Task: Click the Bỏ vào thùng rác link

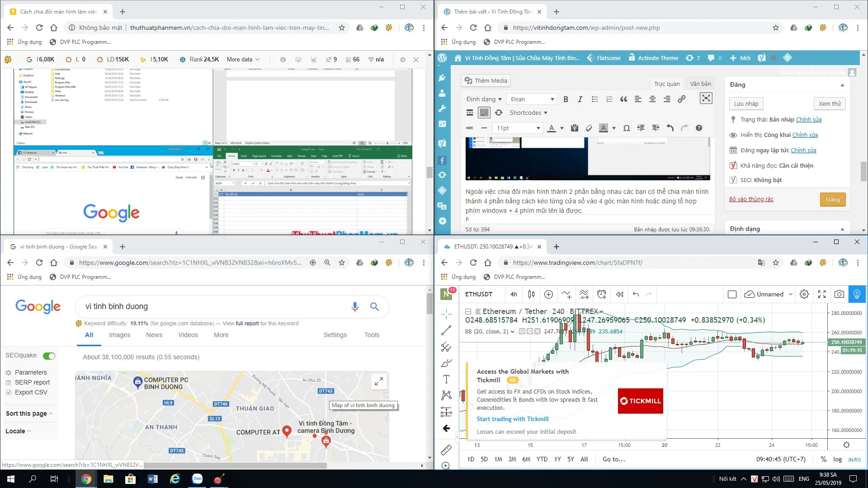Action: pos(751,199)
